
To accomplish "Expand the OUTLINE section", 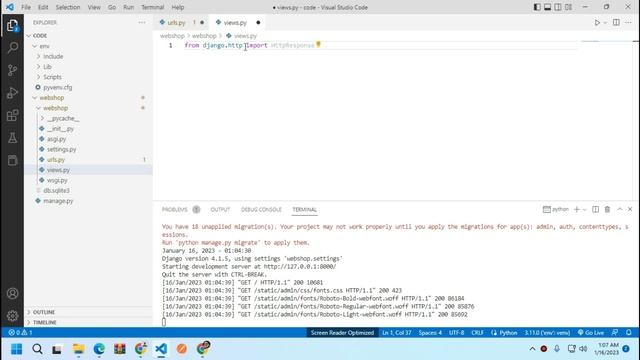I will (44, 312).
